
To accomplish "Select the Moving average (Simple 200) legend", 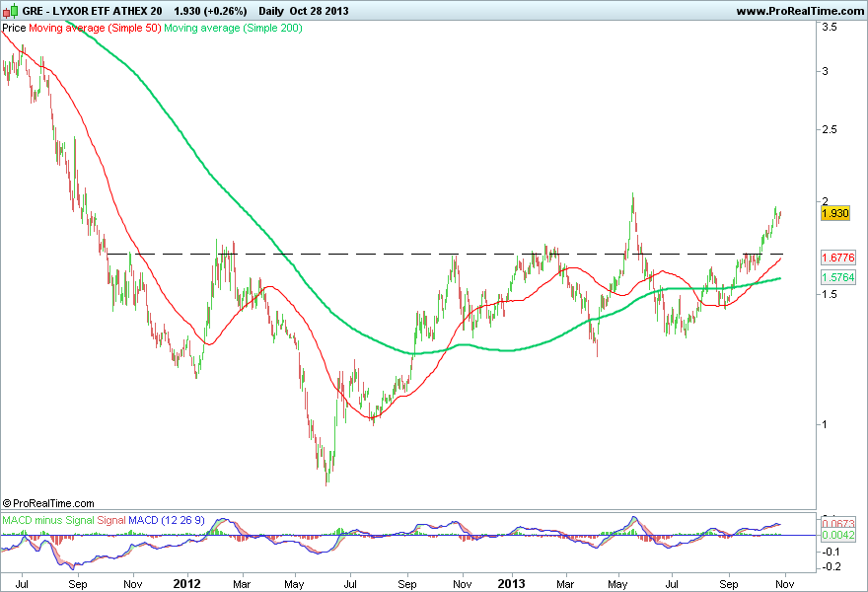I will point(233,28).
